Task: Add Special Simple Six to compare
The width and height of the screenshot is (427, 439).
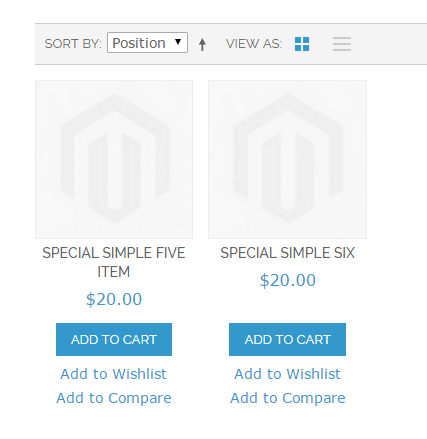Action: [288, 398]
